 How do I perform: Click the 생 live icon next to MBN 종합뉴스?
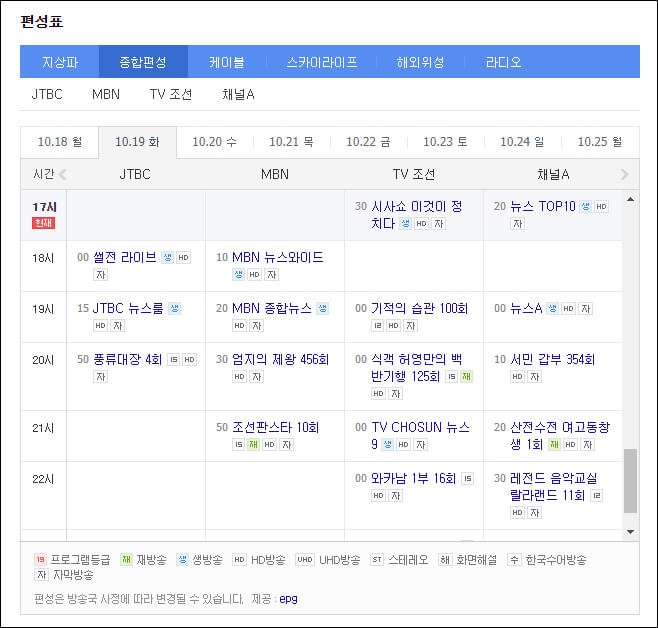pyautogui.click(x=322, y=308)
